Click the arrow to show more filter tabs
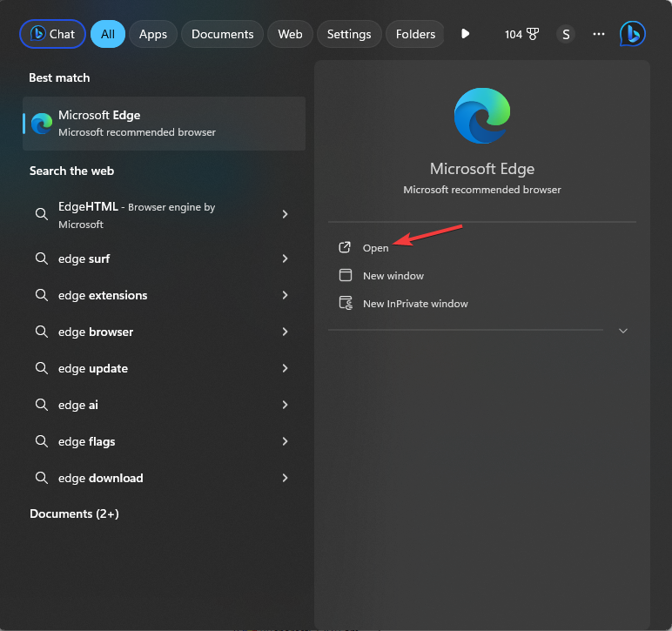This screenshot has height=631, width=672. tap(465, 34)
